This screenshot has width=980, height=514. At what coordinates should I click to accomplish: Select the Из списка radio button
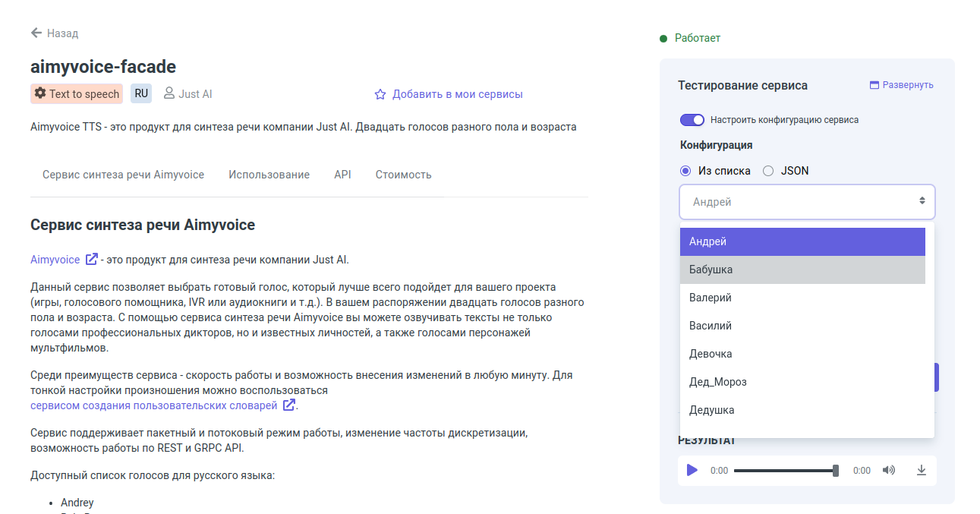pos(685,171)
